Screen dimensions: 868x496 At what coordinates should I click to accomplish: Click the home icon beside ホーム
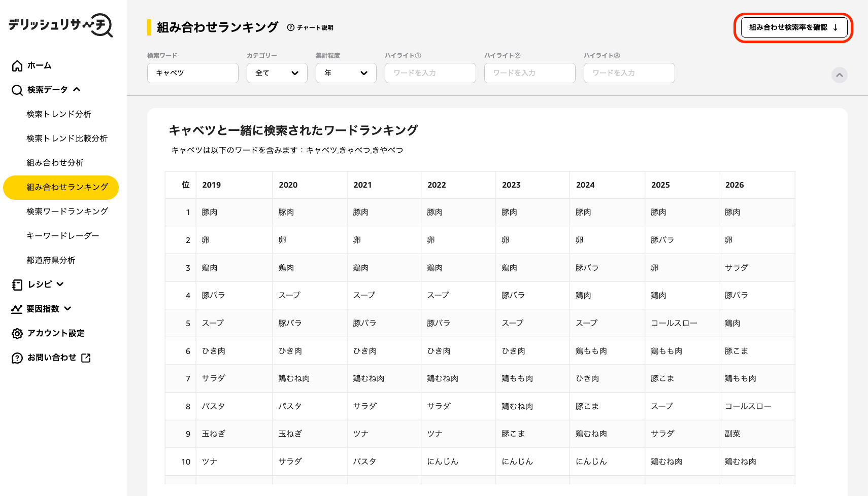[x=17, y=65]
